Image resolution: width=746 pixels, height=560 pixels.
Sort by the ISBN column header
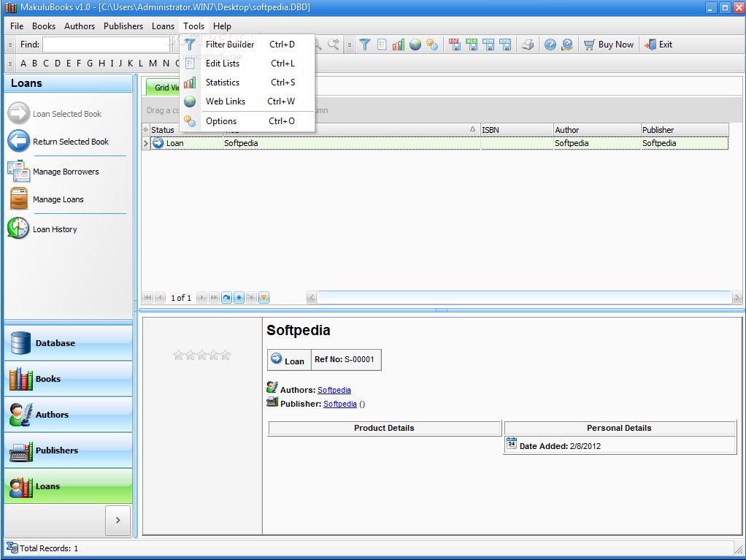517,130
